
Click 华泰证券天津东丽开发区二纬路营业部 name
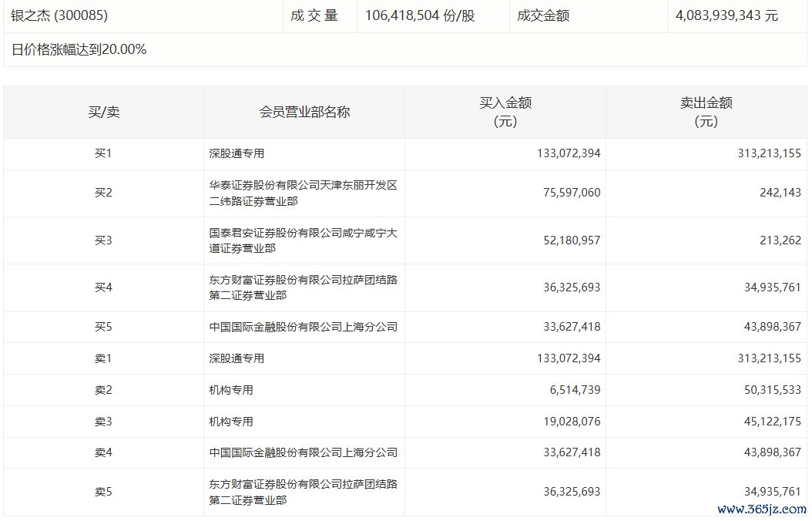(303, 193)
